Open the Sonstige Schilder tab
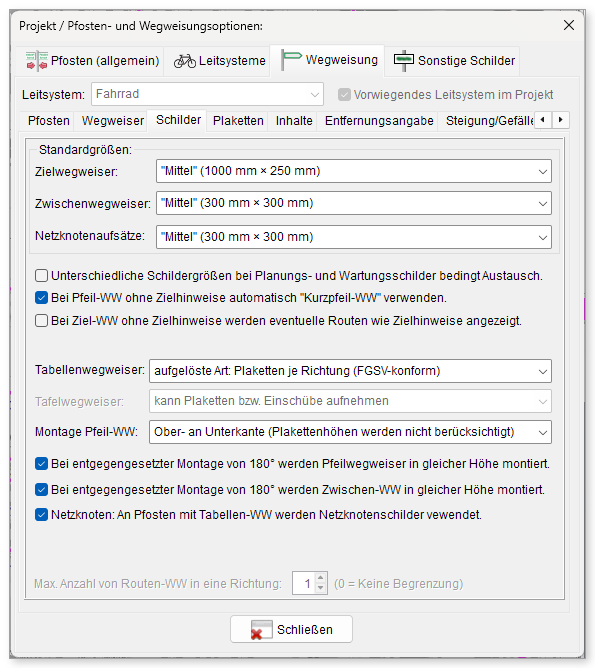 pos(452,61)
